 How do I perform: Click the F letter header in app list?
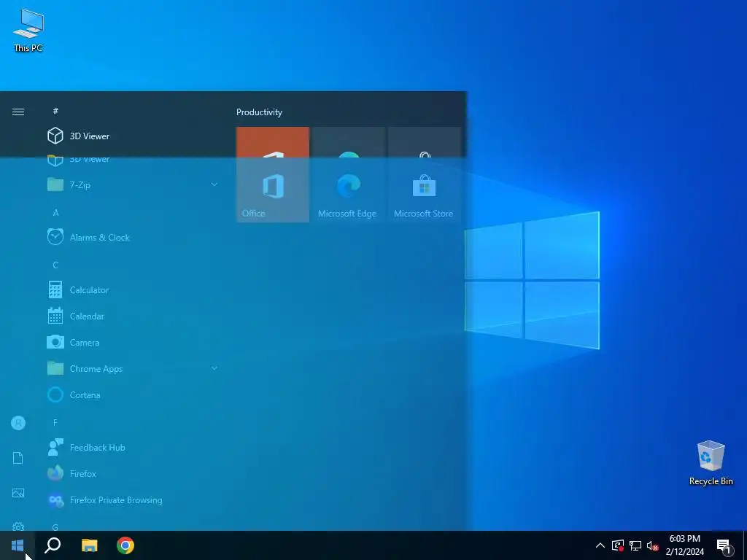pos(55,422)
